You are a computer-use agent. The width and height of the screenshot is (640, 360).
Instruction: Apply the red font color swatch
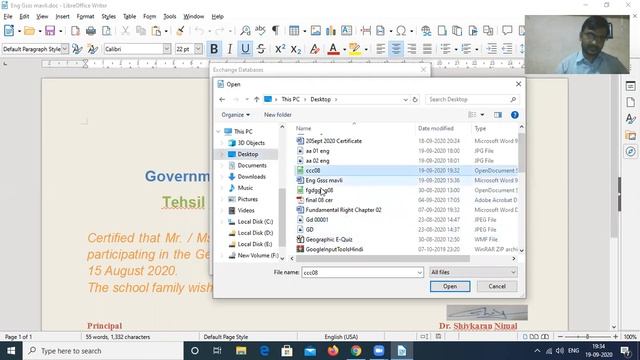[x=333, y=49]
